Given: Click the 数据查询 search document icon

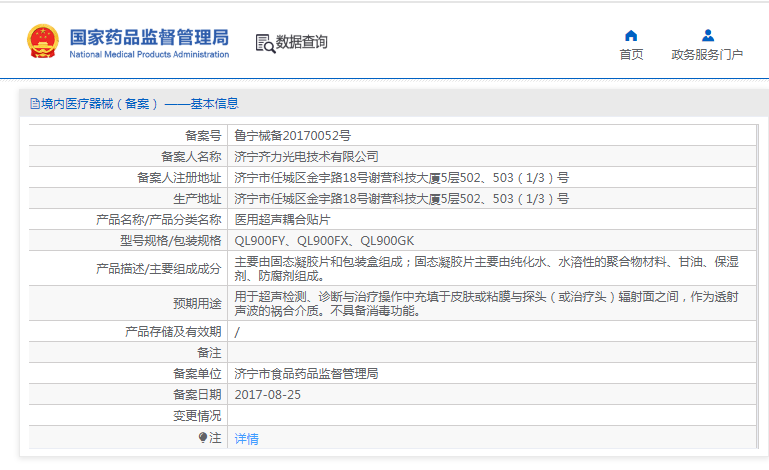Looking at the screenshot, I should click(265, 44).
